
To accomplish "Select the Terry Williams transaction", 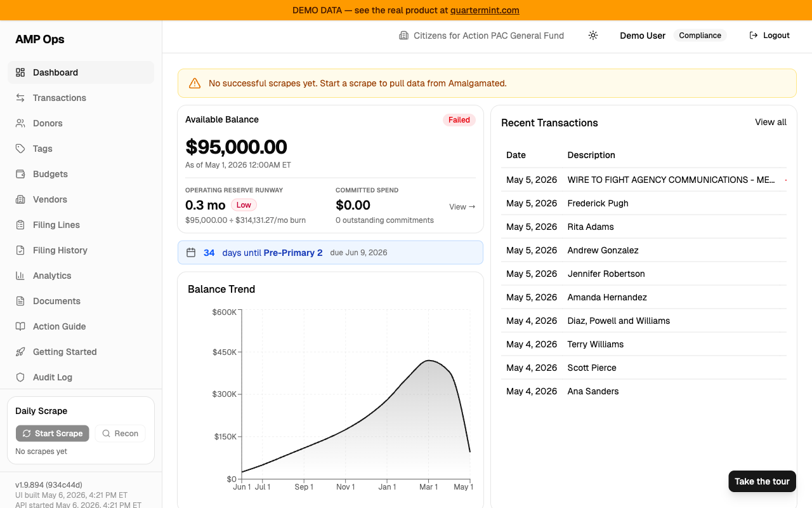I will 644,344.
